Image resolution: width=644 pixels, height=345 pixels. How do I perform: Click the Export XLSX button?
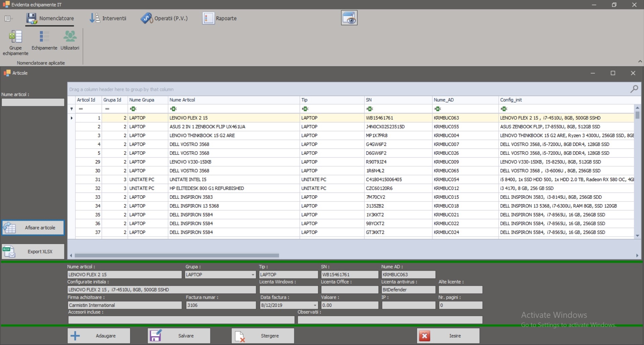[33, 251]
